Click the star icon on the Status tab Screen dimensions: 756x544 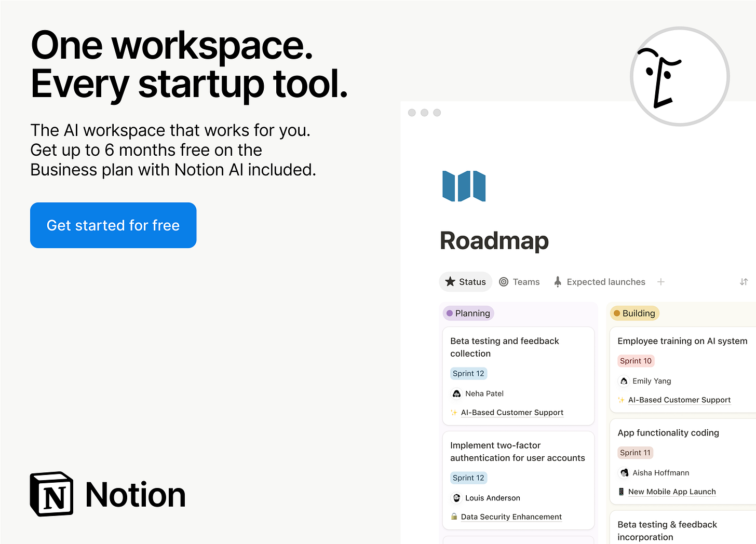point(451,281)
